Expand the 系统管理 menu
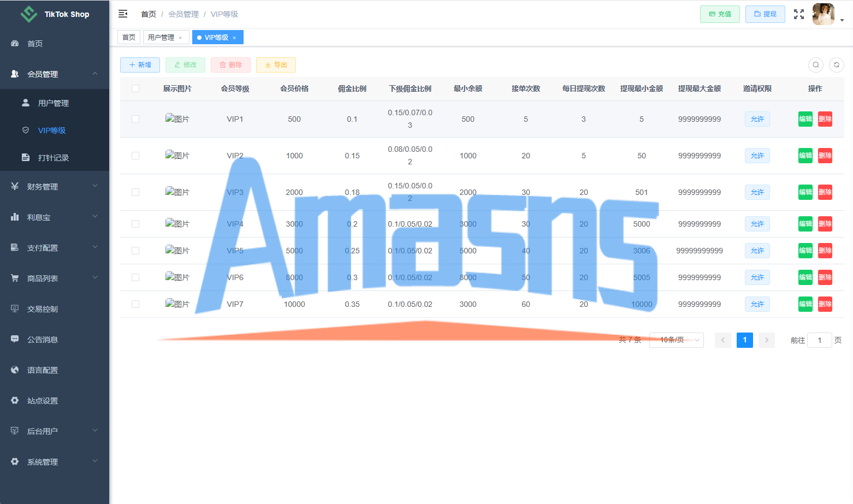This screenshot has width=853, height=504. pos(55,461)
